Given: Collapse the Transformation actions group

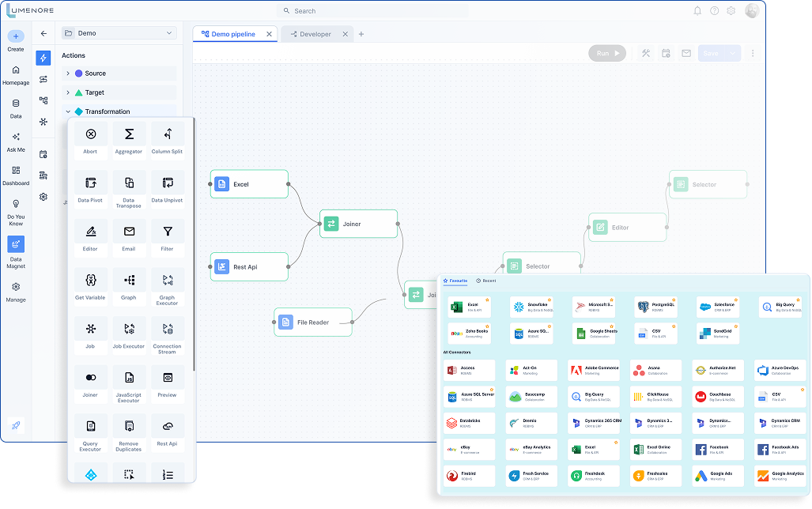Looking at the screenshot, I should 68,111.
